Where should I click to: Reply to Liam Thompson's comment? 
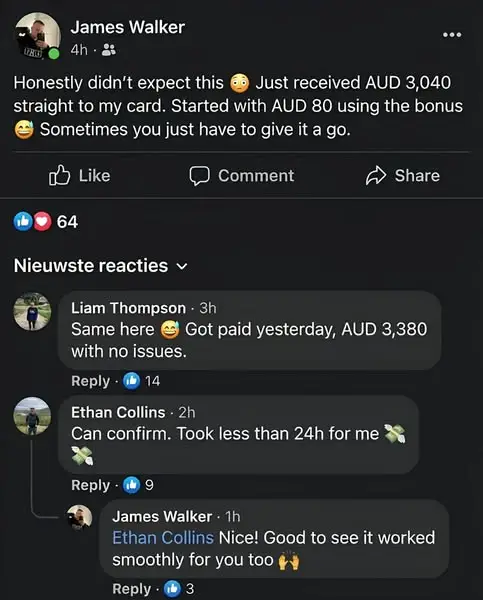pyautogui.click(x=90, y=381)
